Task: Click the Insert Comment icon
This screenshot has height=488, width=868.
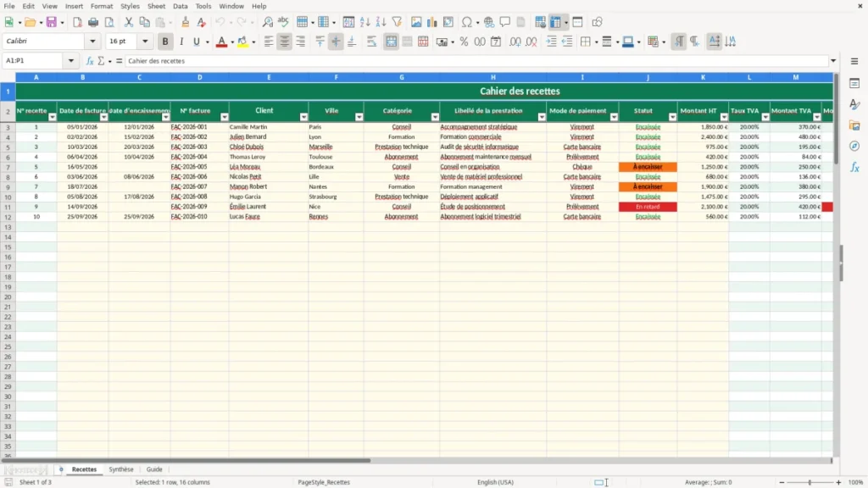Action: coord(505,22)
